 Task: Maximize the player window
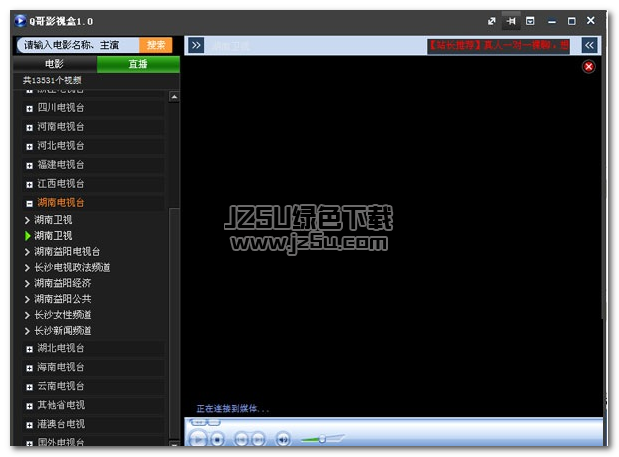[x=571, y=21]
